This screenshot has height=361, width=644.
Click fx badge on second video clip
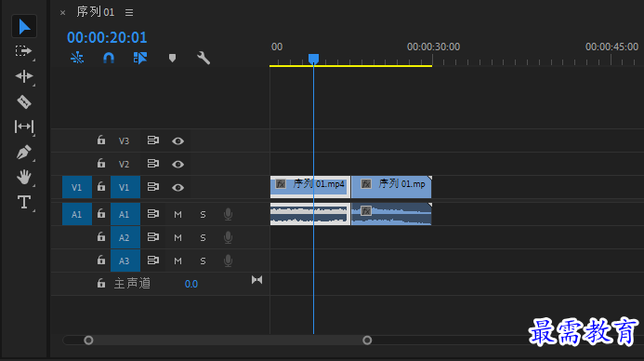point(366,184)
